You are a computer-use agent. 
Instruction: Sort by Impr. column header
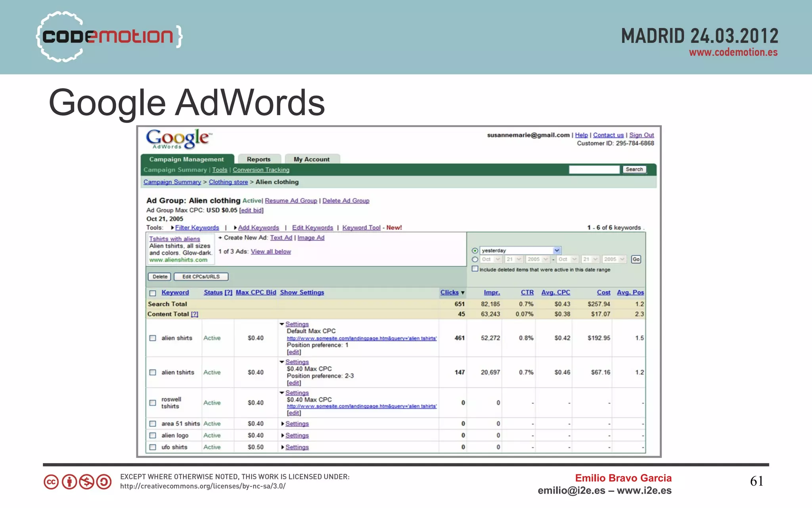(x=492, y=292)
